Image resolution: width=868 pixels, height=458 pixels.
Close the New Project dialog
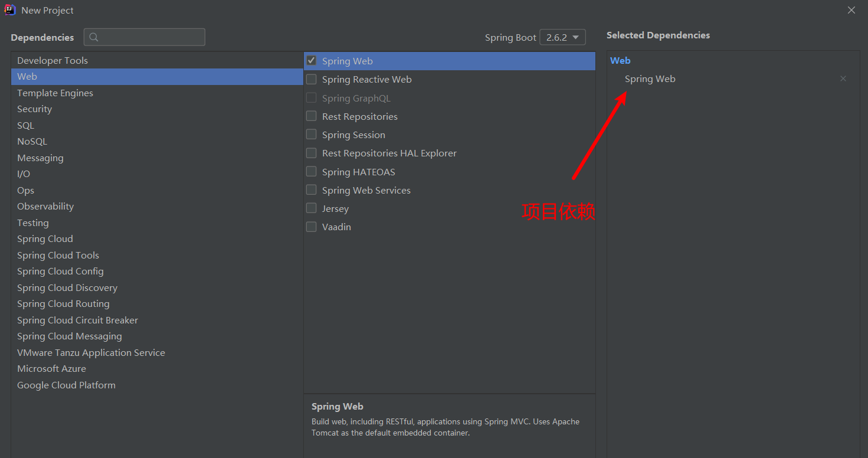pos(851,10)
